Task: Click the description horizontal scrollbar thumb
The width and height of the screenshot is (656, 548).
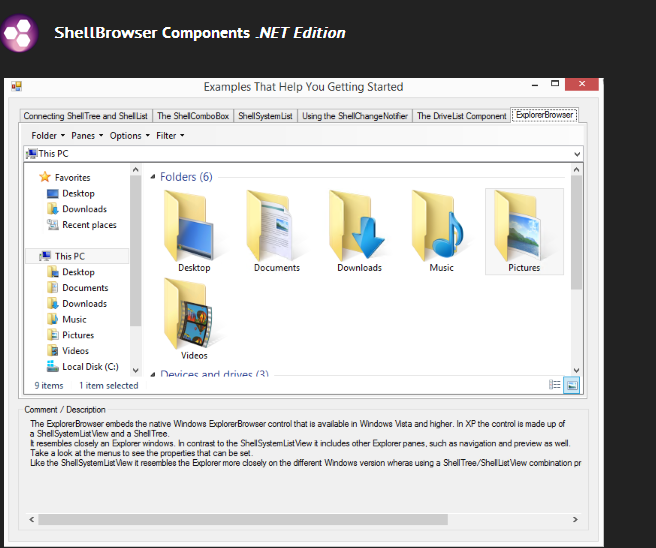Action: [243, 519]
